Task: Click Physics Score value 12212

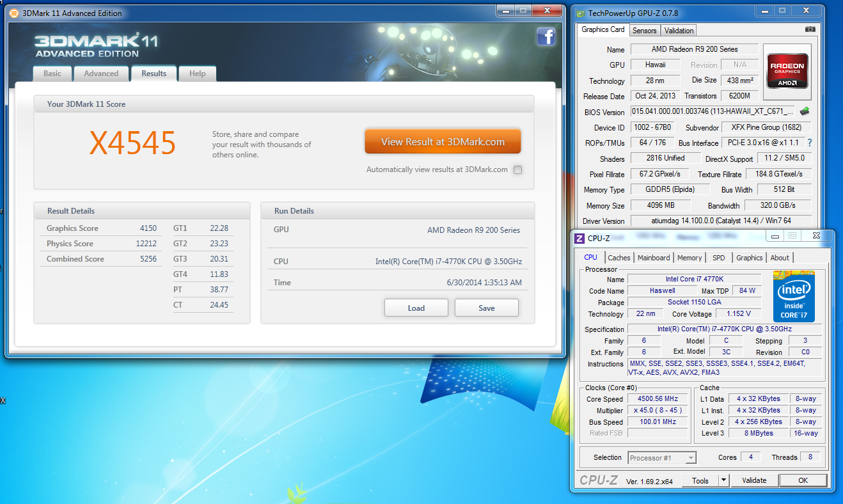Action: 146,244
